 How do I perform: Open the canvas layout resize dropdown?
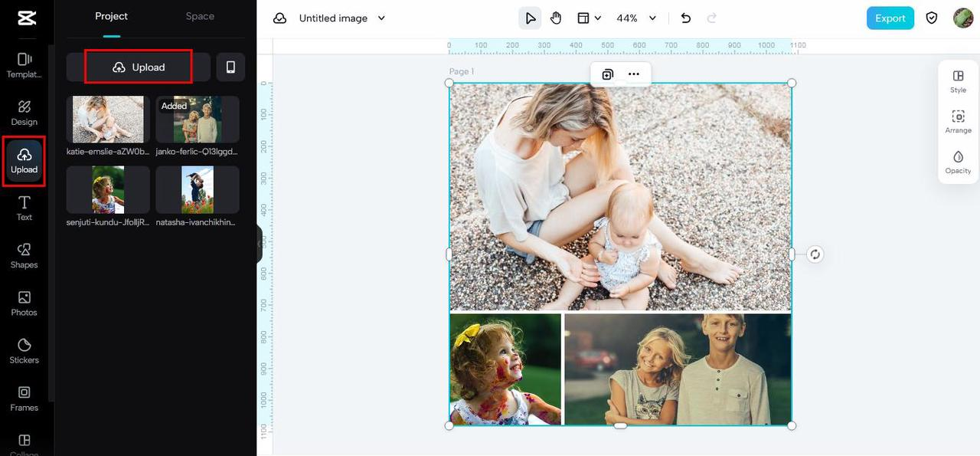(589, 18)
